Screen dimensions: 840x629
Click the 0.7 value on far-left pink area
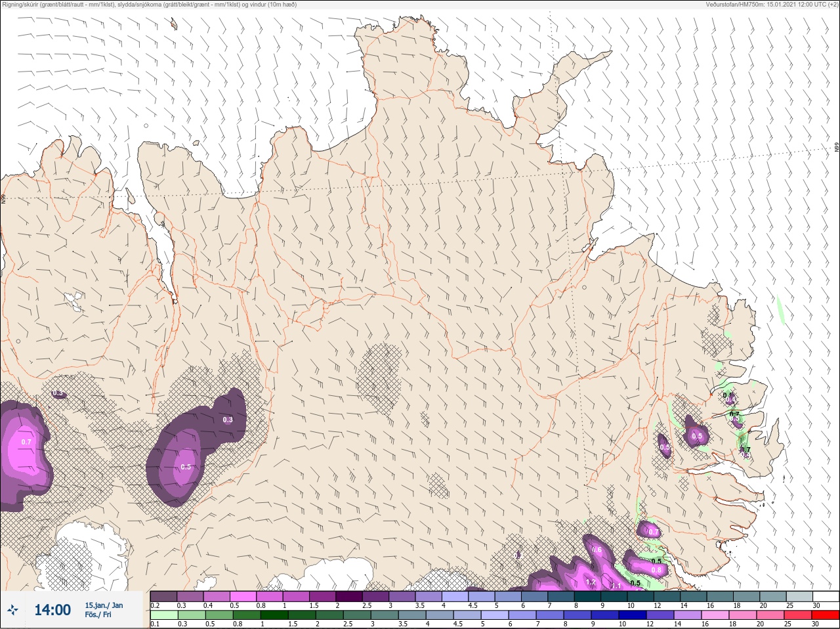[x=26, y=442]
